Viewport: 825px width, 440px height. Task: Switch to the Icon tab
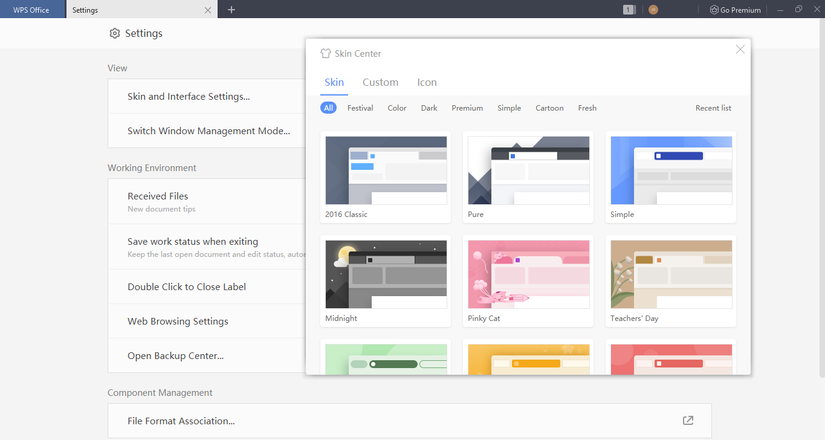tap(427, 82)
